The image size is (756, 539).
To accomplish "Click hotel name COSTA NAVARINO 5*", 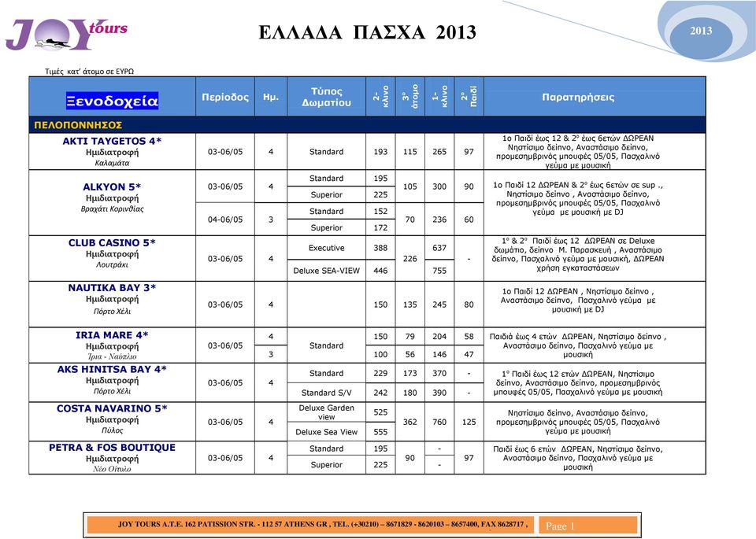I will (112, 408).
